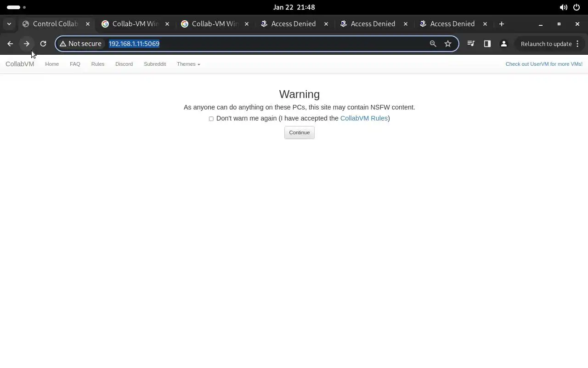Open the system power menu icon

pyautogui.click(x=577, y=7)
